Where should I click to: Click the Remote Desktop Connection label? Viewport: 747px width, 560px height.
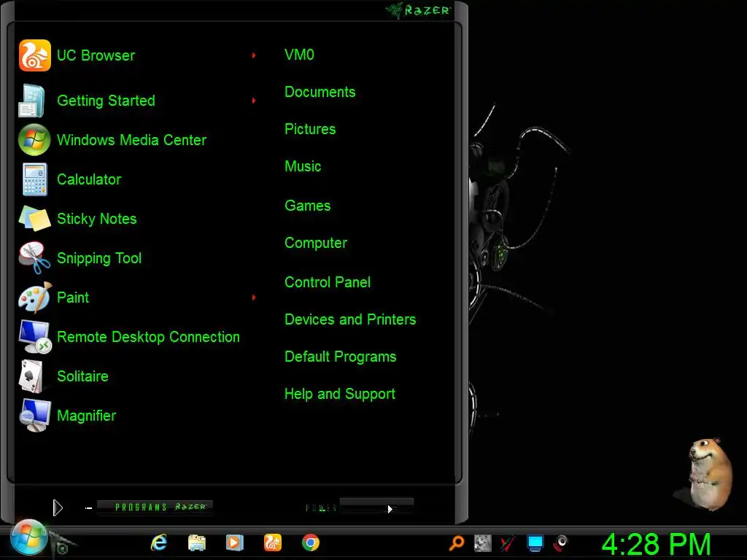tap(148, 337)
